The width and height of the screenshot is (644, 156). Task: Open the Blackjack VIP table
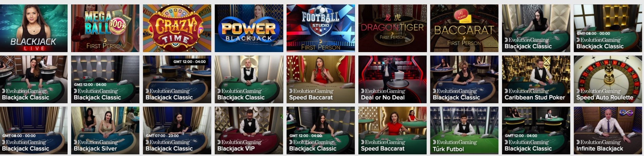point(249,130)
